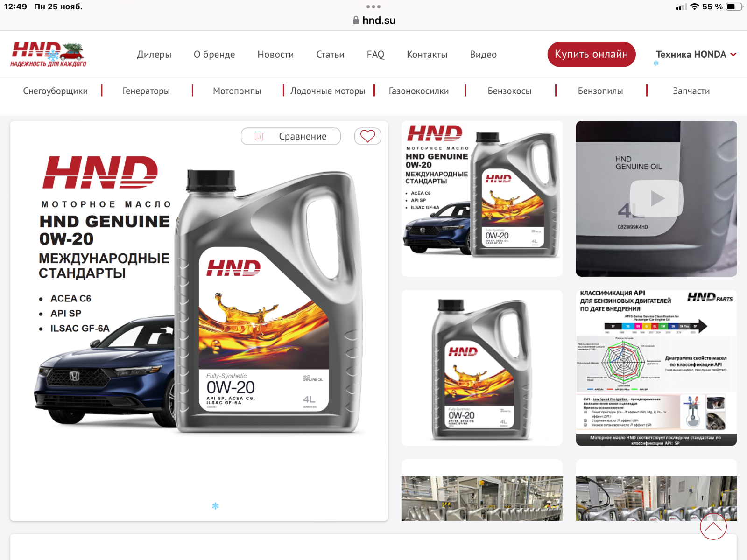Image resolution: width=747 pixels, height=560 pixels.
Task: Tap the date Пн 25 нояб.
Action: pos(58,7)
